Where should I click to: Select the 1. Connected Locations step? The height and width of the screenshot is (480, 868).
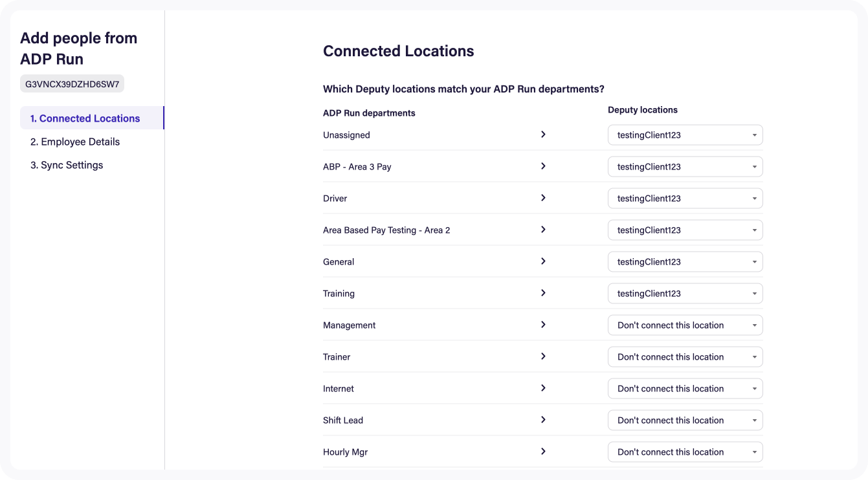(x=92, y=118)
